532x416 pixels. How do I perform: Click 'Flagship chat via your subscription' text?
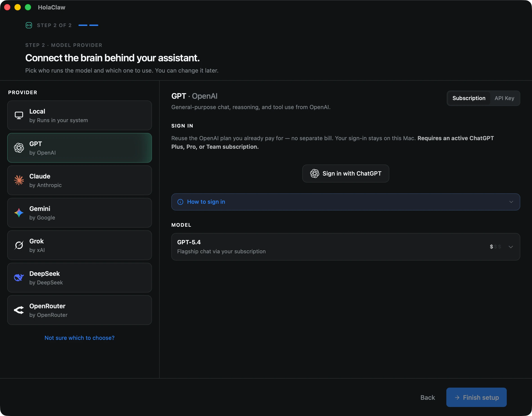(x=221, y=251)
